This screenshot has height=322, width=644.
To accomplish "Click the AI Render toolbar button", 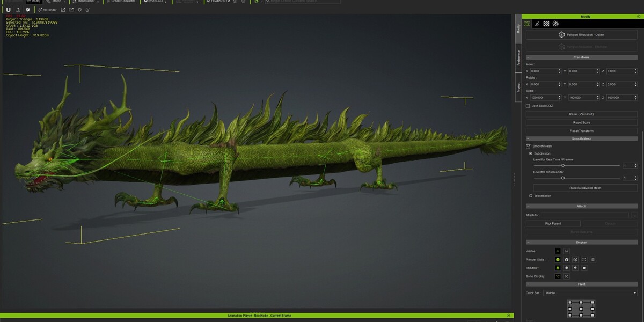I will (47, 10).
